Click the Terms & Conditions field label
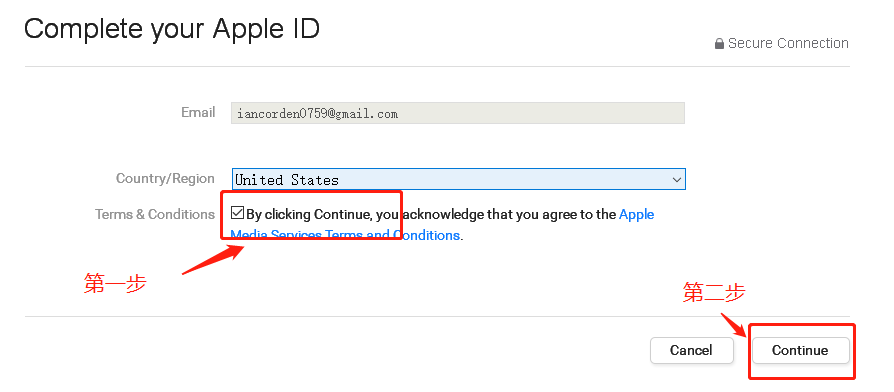This screenshot has height=392, width=894. (155, 214)
